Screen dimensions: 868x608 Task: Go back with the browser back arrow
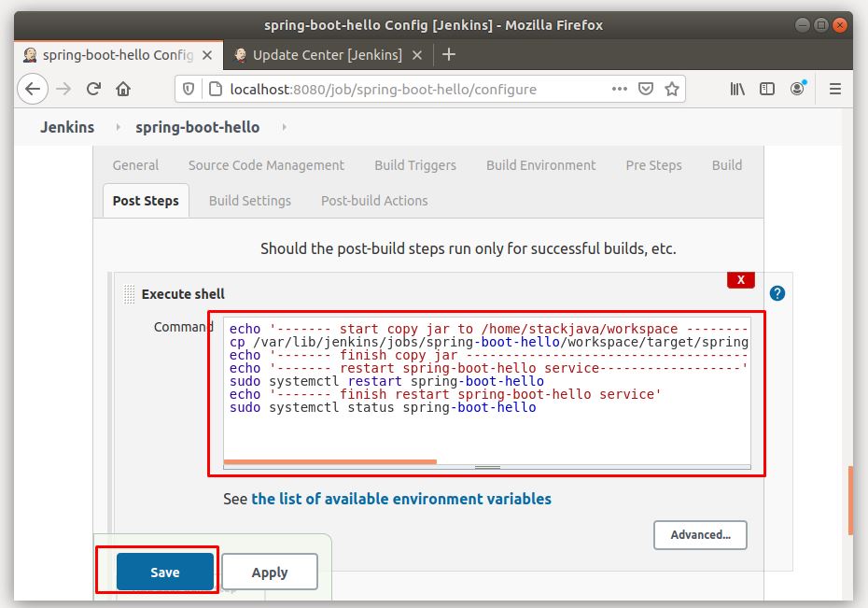33,89
